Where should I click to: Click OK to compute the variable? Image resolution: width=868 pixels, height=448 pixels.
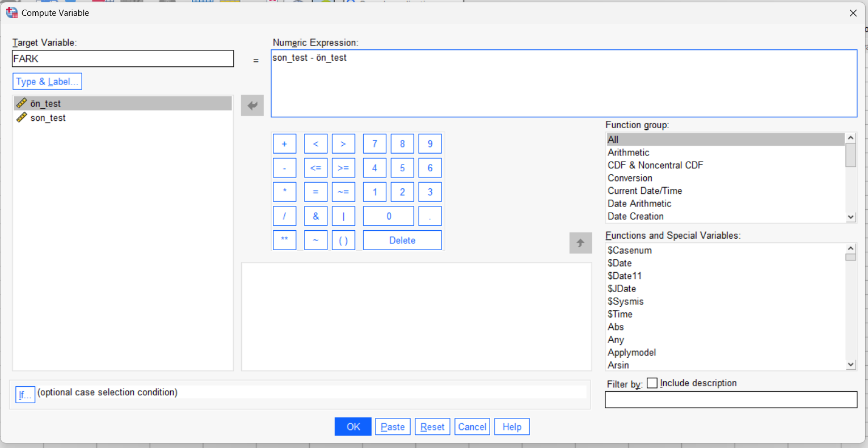point(353,427)
